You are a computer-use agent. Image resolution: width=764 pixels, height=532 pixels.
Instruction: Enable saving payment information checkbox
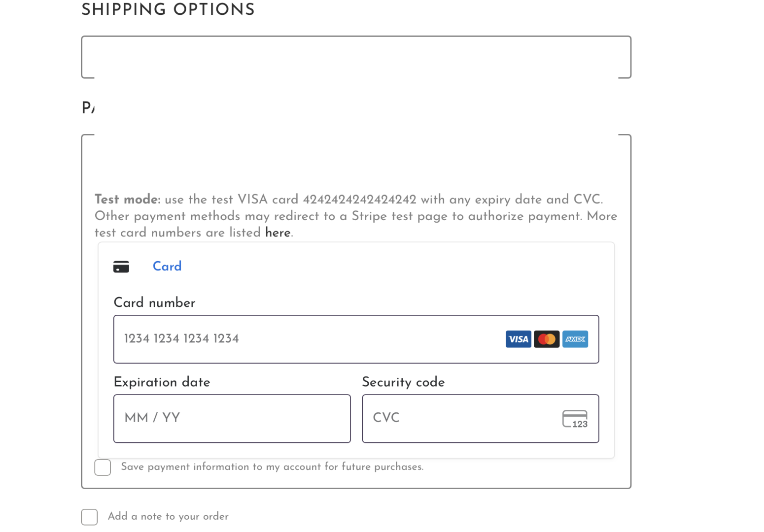point(103,467)
